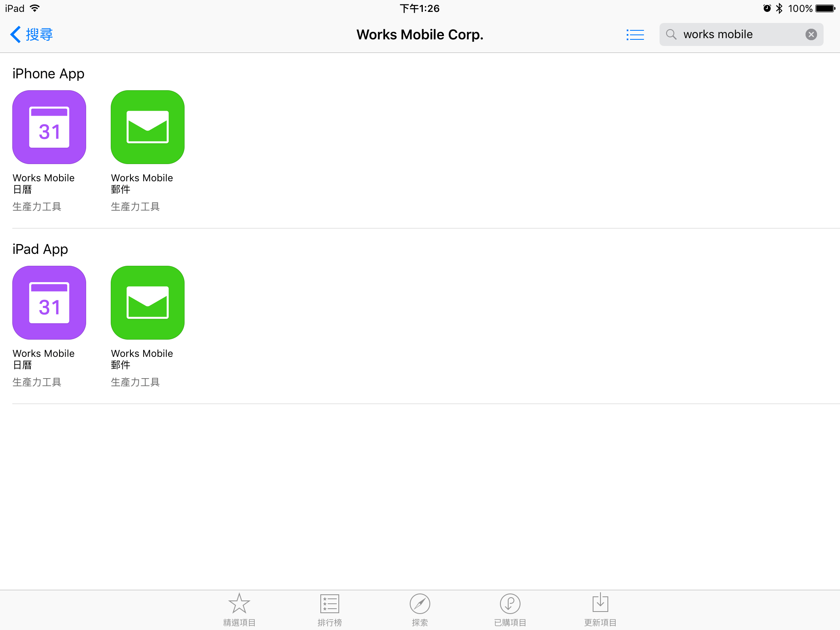Switch to the 已購項目 tab

[x=510, y=610]
